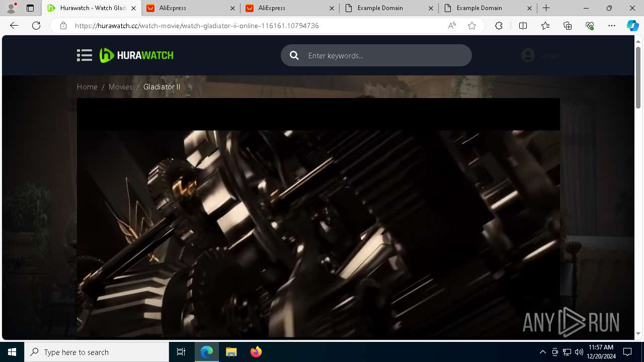Click Gladiator II breadcrumb text

(162, 87)
